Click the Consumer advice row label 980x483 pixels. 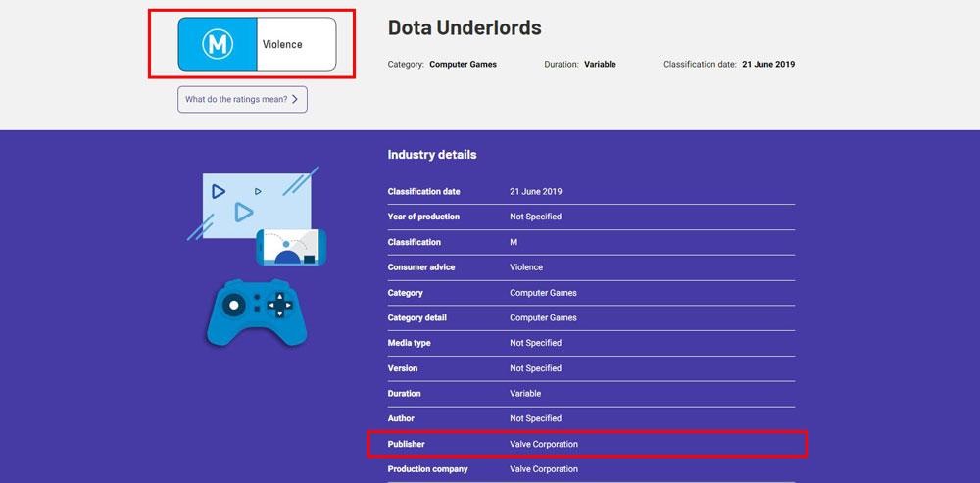click(421, 267)
